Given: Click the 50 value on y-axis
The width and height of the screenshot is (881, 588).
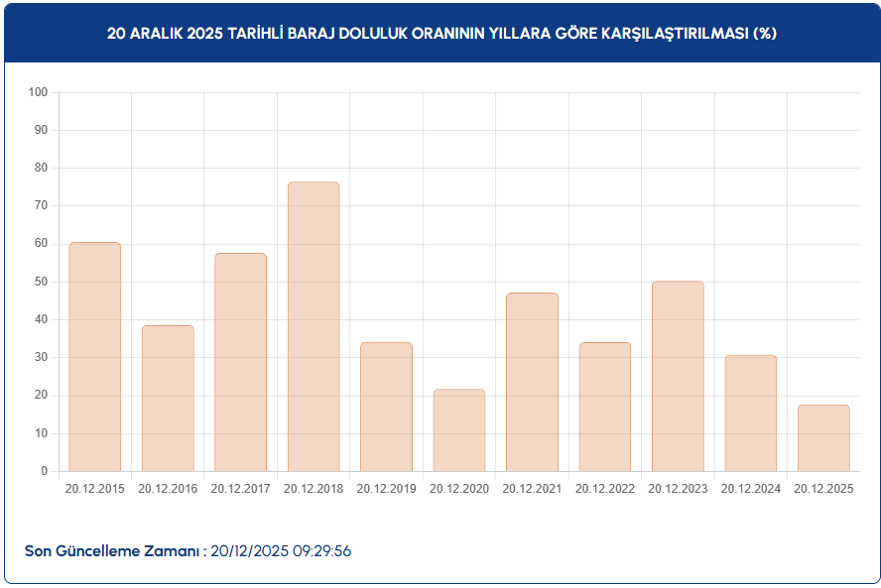Looking at the screenshot, I should pyautogui.click(x=42, y=282).
